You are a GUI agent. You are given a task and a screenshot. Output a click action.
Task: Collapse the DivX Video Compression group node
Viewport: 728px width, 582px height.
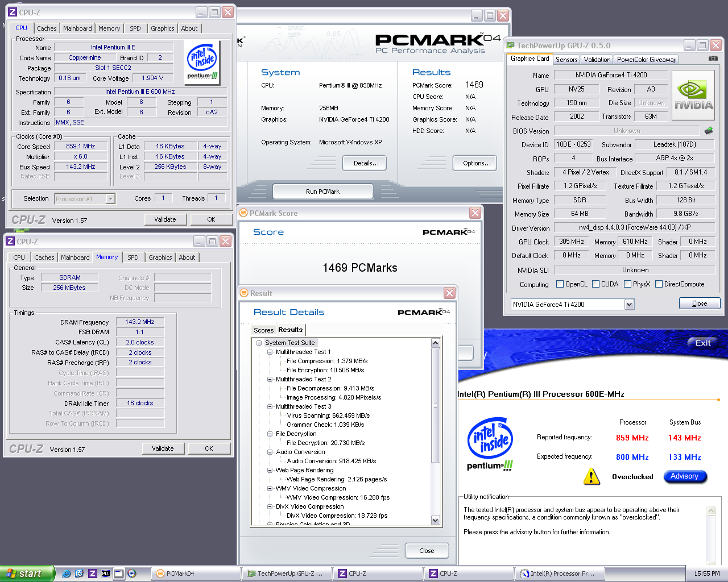click(x=270, y=506)
